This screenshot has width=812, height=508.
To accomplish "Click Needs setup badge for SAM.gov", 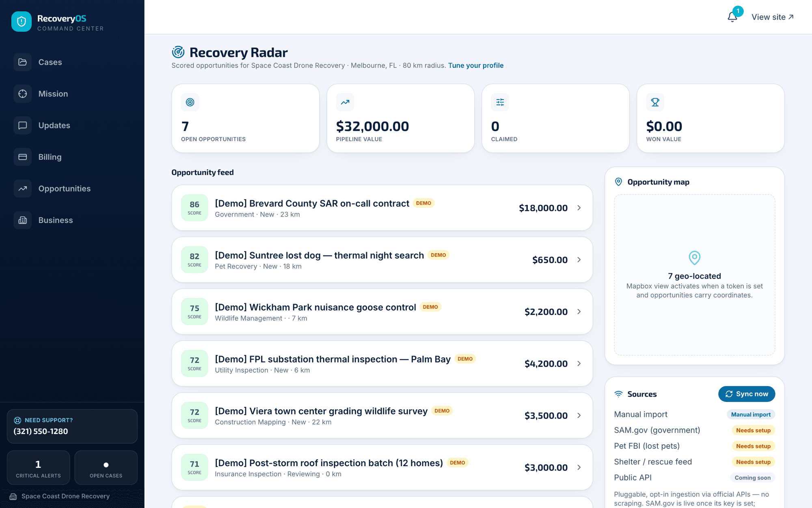I will (753, 430).
